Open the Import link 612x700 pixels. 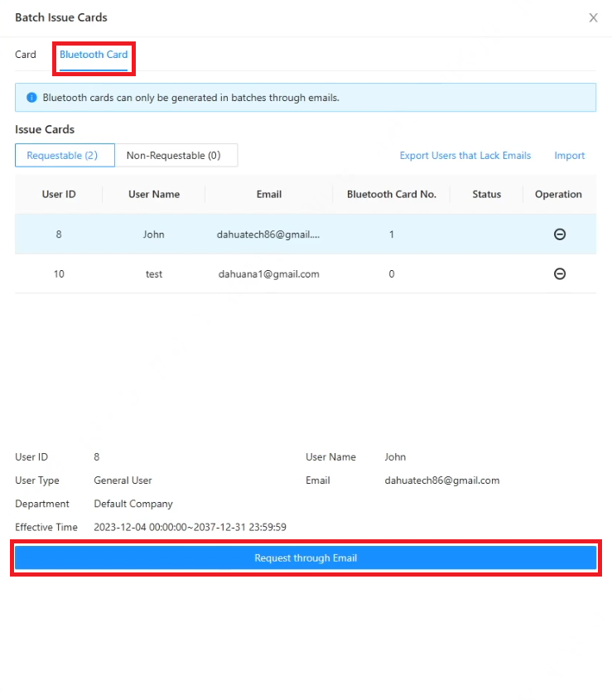click(x=569, y=156)
